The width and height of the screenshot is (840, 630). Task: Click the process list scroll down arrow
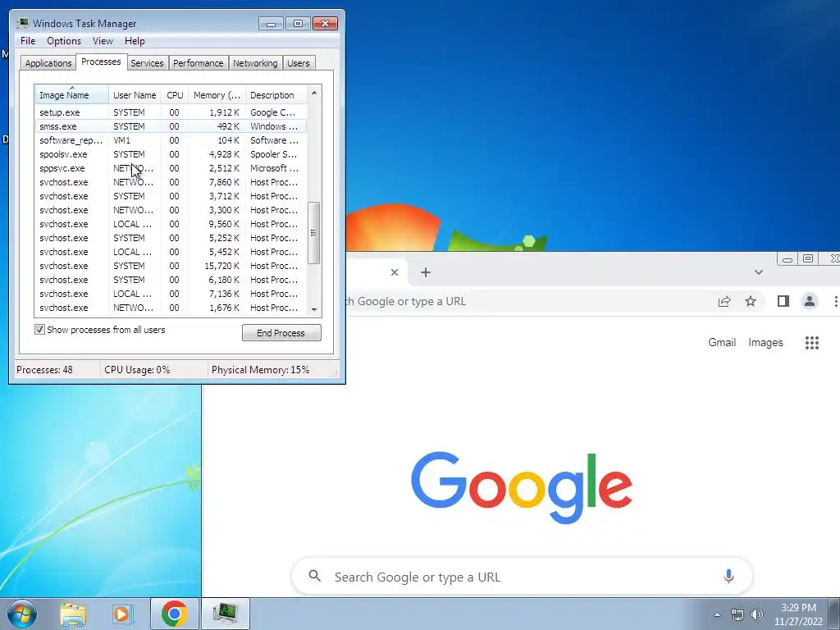(314, 309)
